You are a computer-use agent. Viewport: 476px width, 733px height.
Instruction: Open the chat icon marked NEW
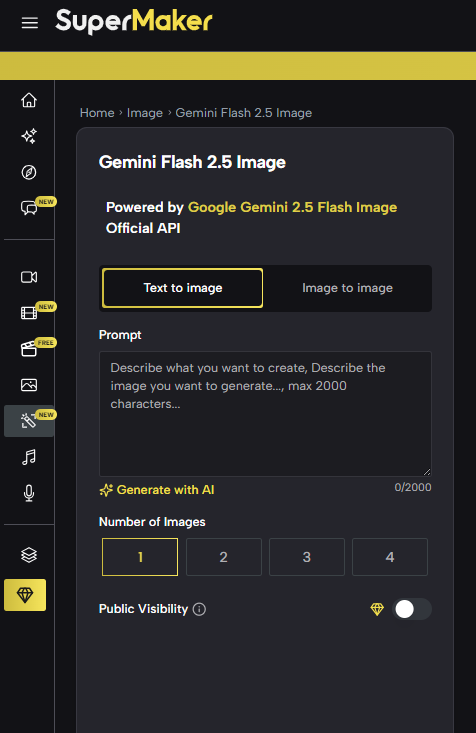[x=29, y=208]
